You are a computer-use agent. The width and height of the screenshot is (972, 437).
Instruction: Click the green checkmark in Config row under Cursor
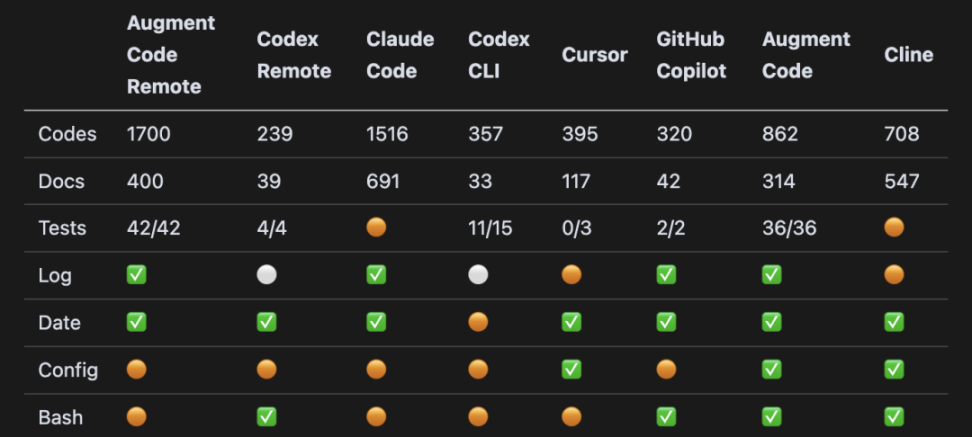click(x=571, y=370)
